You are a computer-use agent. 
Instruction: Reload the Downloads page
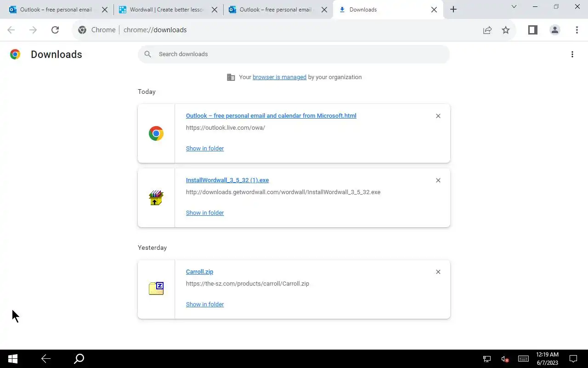pyautogui.click(x=55, y=30)
